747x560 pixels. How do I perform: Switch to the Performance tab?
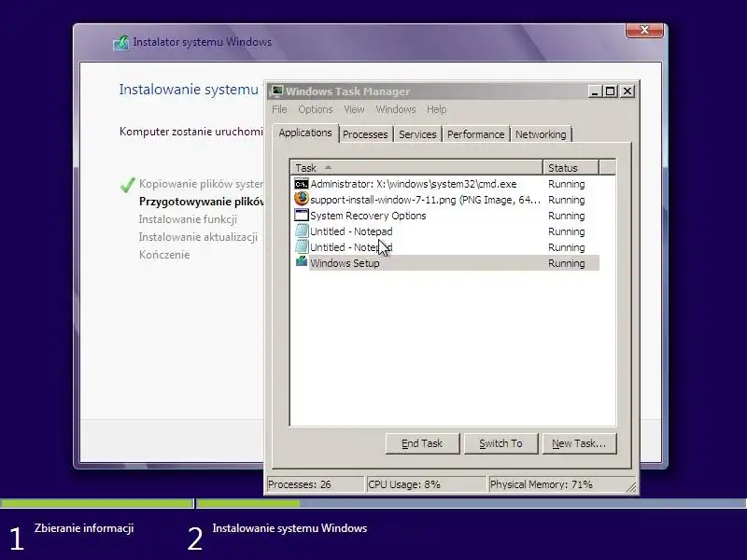(x=475, y=134)
